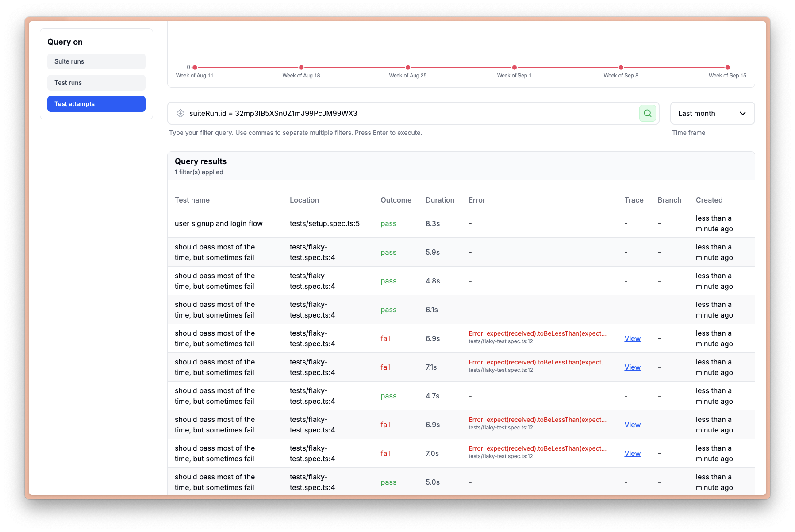The height and width of the screenshot is (532, 795).
Task: Click the filter icon in query field
Action: click(x=181, y=113)
